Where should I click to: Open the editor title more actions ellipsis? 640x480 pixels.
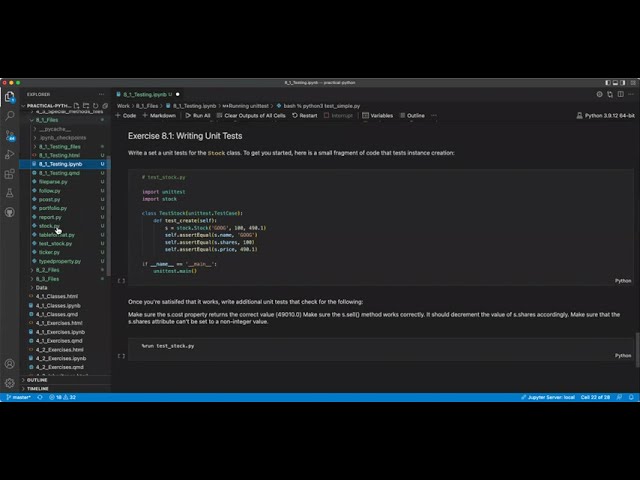tap(631, 94)
